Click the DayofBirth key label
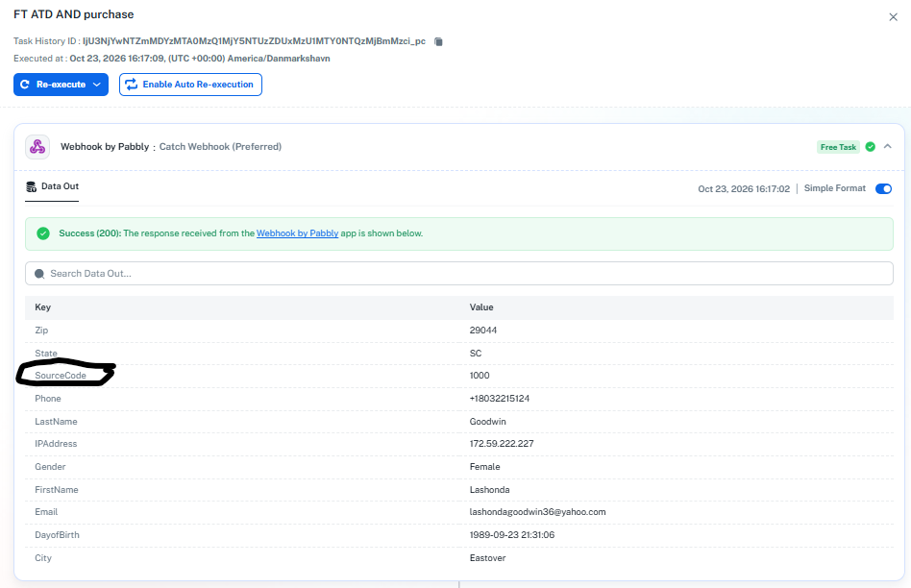The height and width of the screenshot is (588, 911). point(57,534)
